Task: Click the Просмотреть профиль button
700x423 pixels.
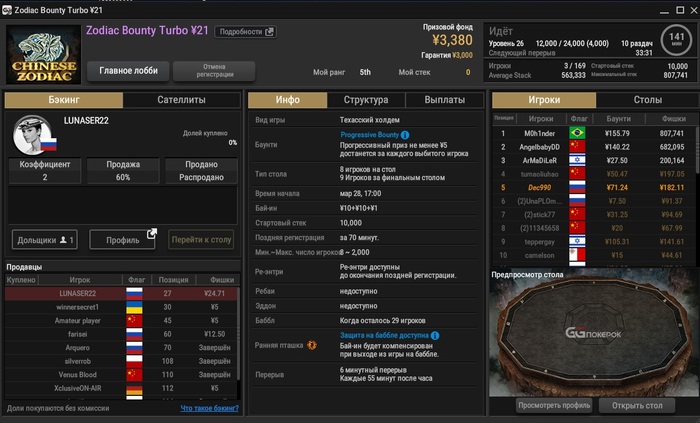Action: point(554,406)
